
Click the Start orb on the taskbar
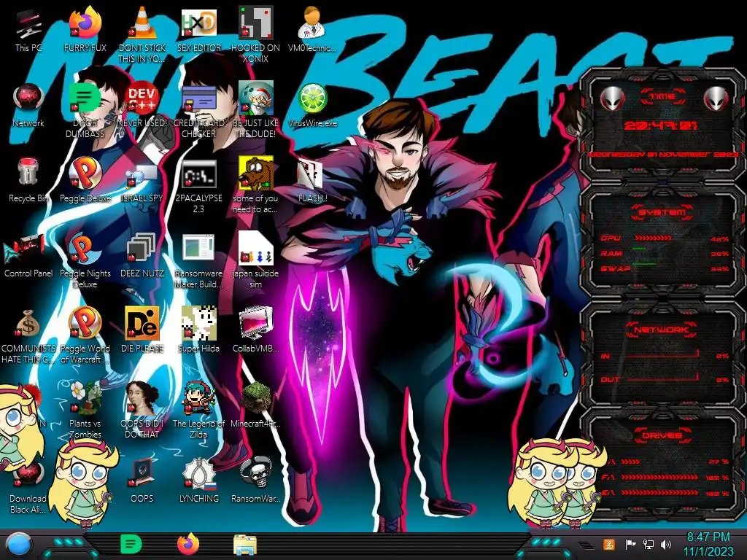pyautogui.click(x=18, y=544)
